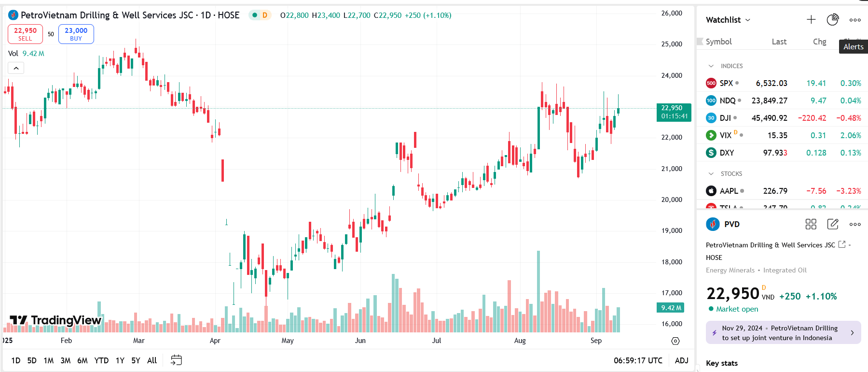Open the external link icon beside company name
The height and width of the screenshot is (372, 868).
[842, 244]
